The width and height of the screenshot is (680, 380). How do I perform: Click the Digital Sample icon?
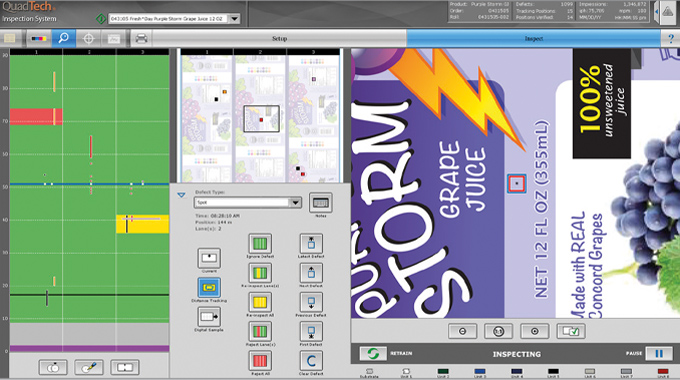[x=209, y=317]
